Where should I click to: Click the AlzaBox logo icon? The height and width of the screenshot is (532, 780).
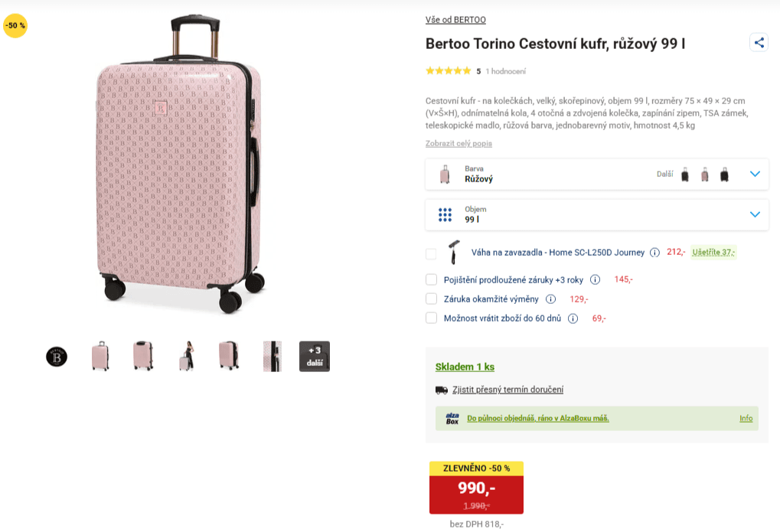tap(452, 419)
